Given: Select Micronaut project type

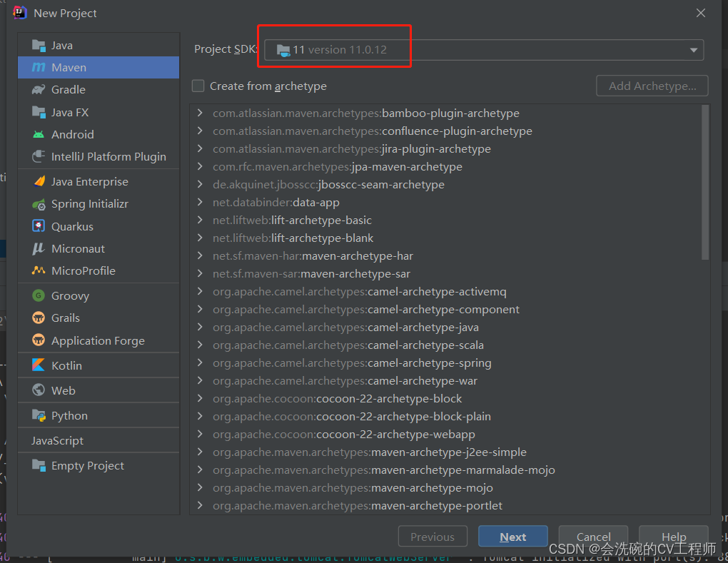Looking at the screenshot, I should pos(98,249).
